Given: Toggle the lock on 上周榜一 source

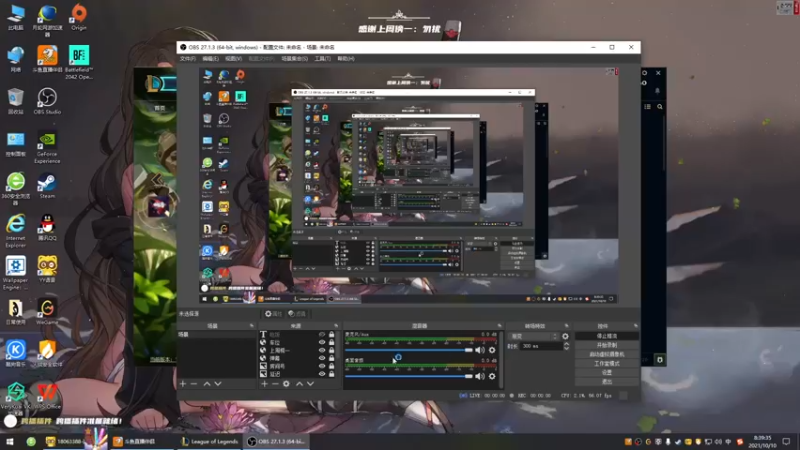Looking at the screenshot, I should tap(332, 351).
